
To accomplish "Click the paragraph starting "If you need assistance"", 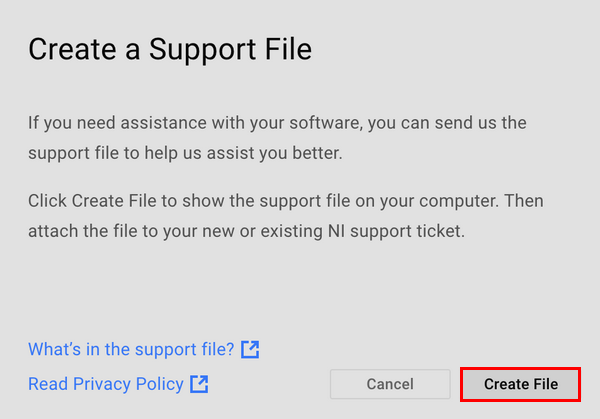I will 277,139.
